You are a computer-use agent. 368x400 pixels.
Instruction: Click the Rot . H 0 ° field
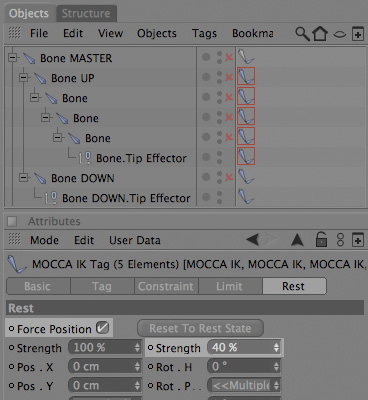[244, 367]
